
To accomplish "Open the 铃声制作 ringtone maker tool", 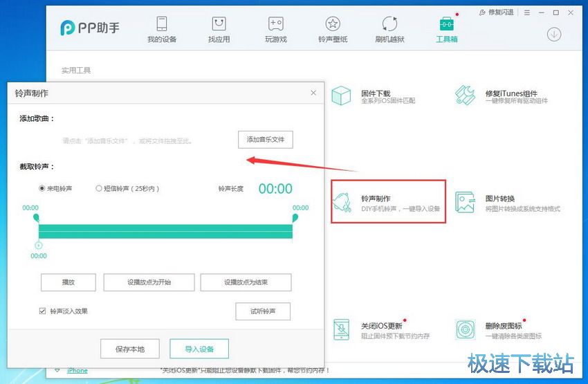I will point(389,202).
